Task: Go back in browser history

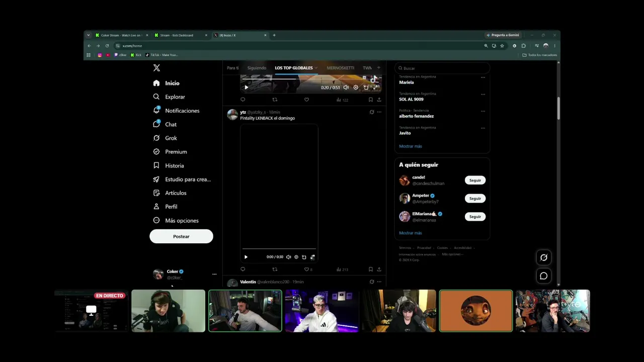Action: tap(89, 46)
